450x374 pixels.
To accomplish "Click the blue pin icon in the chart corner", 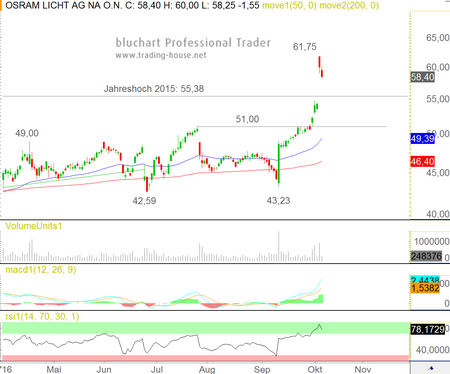I will point(431,368).
